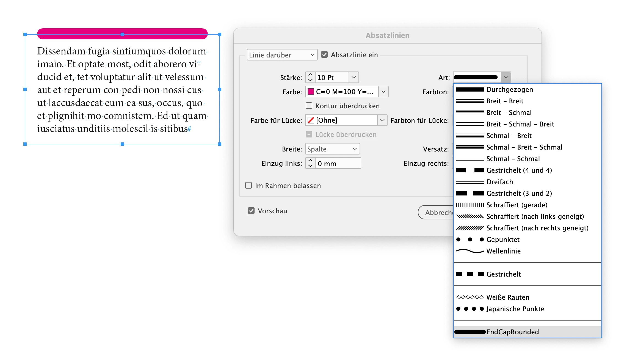Pick Japanische Punkte dot style
Screen dimensions: 624x364
[x=470, y=309]
